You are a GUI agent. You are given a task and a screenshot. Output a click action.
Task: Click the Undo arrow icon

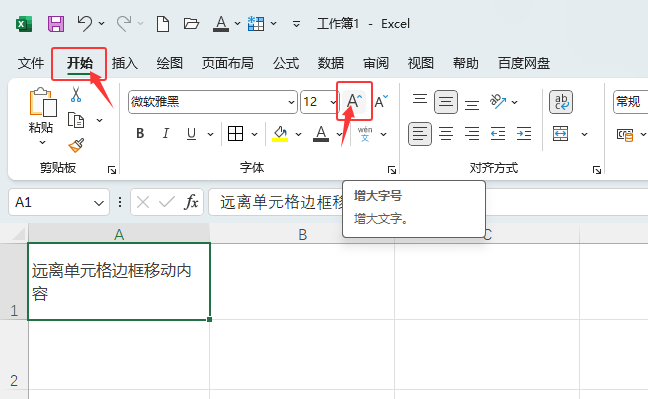(85, 24)
